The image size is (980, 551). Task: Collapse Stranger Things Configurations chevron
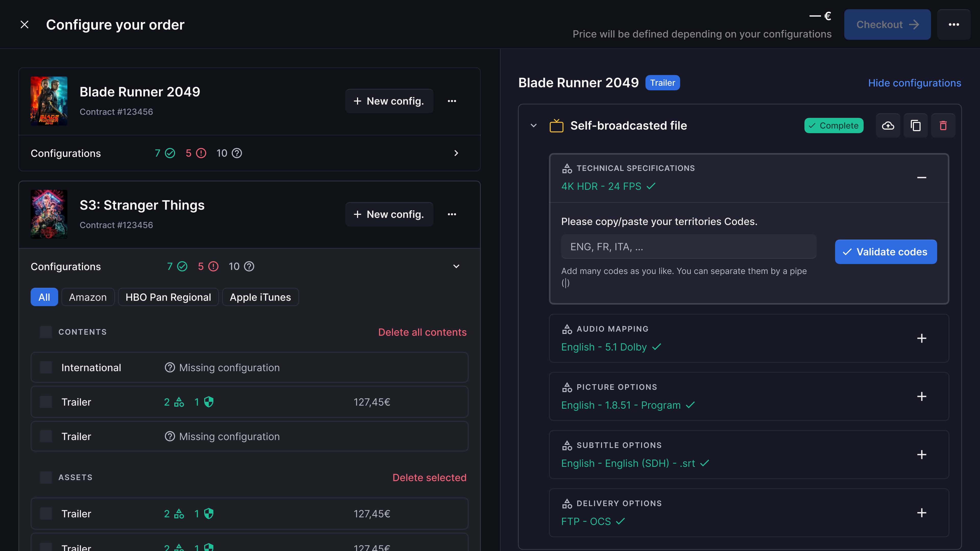click(456, 267)
